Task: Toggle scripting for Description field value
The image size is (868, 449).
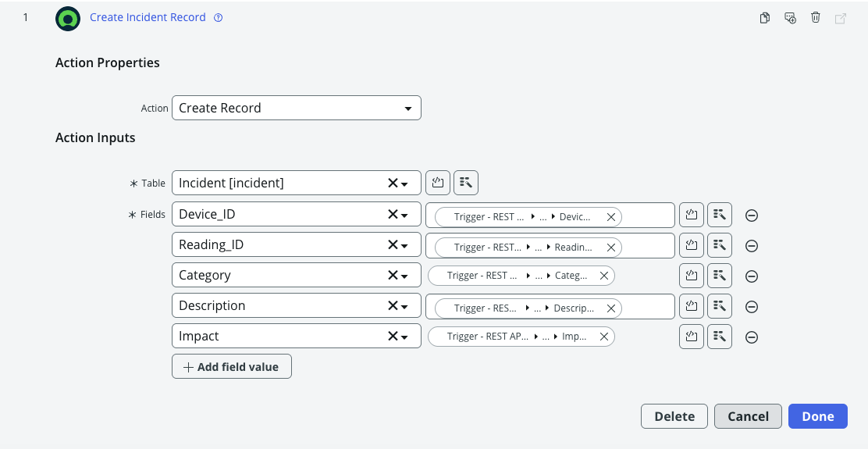Action: point(692,306)
